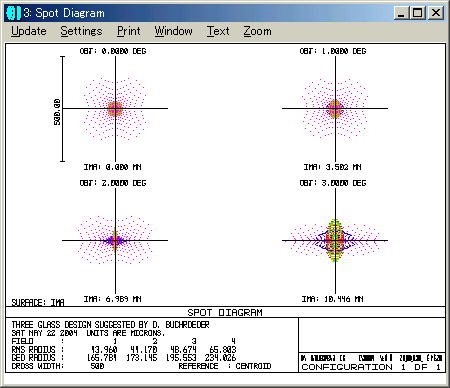The width and height of the screenshot is (450, 388).
Task: Open the Window menu
Action: click(173, 31)
